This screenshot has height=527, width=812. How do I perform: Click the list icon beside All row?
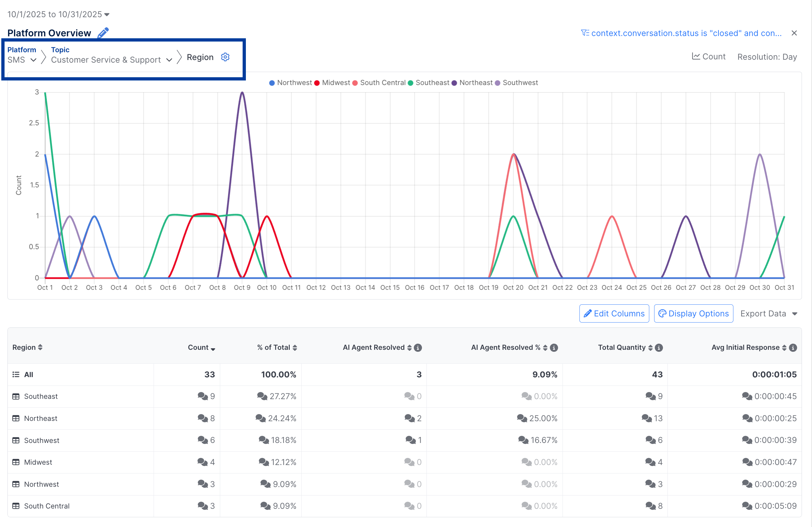16,374
